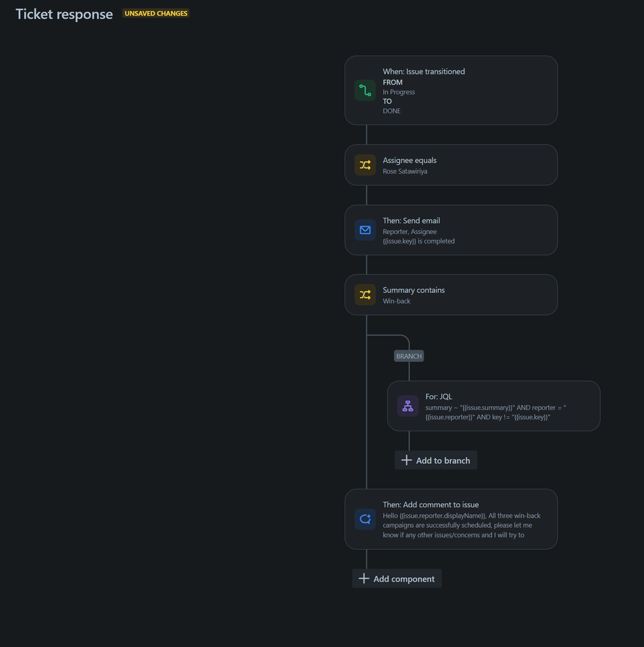Click the Assignee equals condition icon
This screenshot has width=644, height=647.
(x=365, y=165)
